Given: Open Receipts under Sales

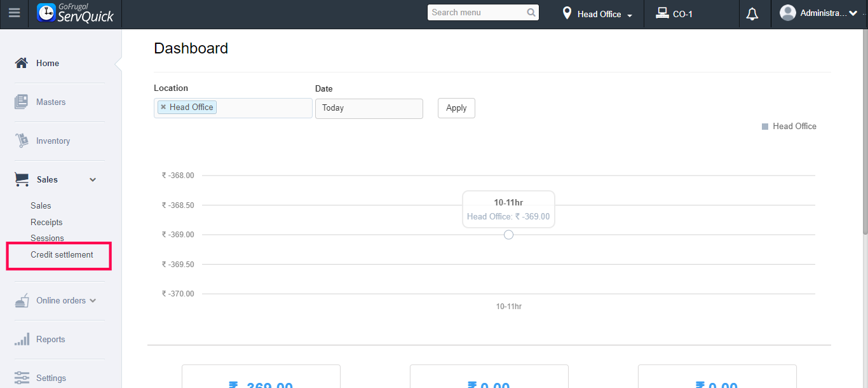Looking at the screenshot, I should point(46,222).
